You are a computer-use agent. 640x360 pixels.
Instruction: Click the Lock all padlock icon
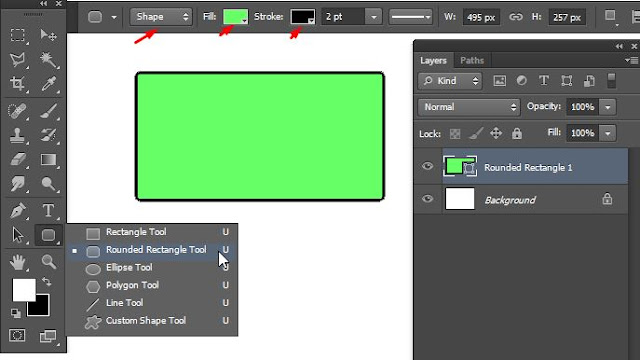[517, 133]
